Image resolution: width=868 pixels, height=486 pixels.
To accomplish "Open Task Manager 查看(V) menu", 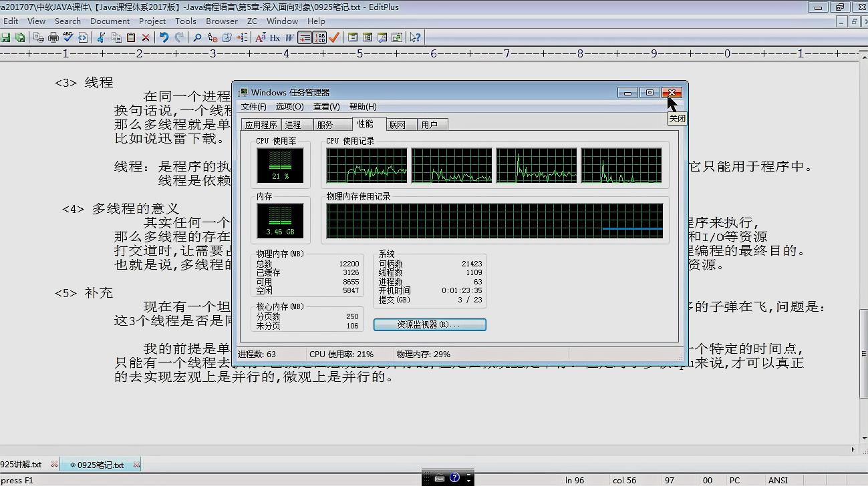I will click(326, 107).
